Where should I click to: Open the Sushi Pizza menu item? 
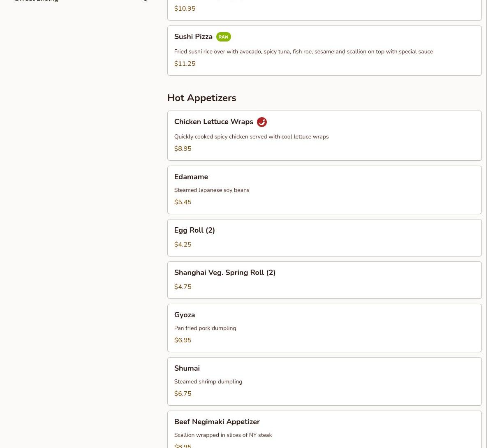click(193, 37)
